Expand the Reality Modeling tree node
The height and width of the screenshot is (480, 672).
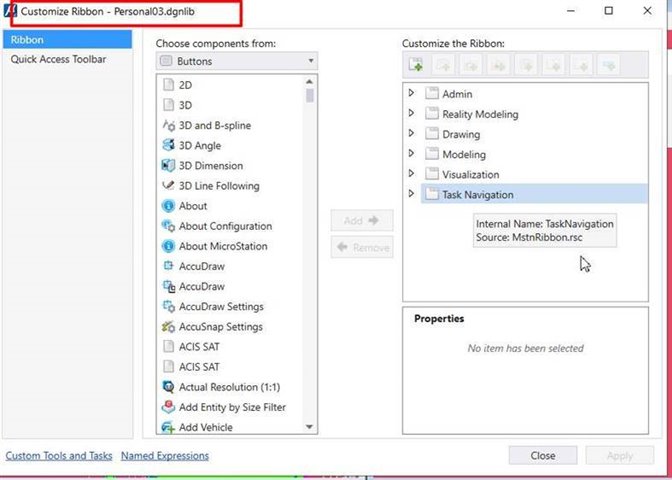(x=411, y=113)
